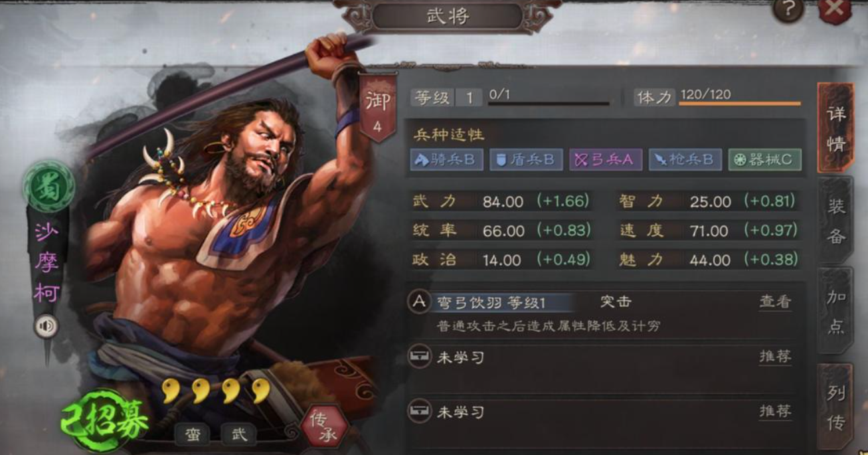This screenshot has height=455, width=868.
Task: Click 查看 for skill 弯弓饮羽
Action: pyautogui.click(x=775, y=302)
